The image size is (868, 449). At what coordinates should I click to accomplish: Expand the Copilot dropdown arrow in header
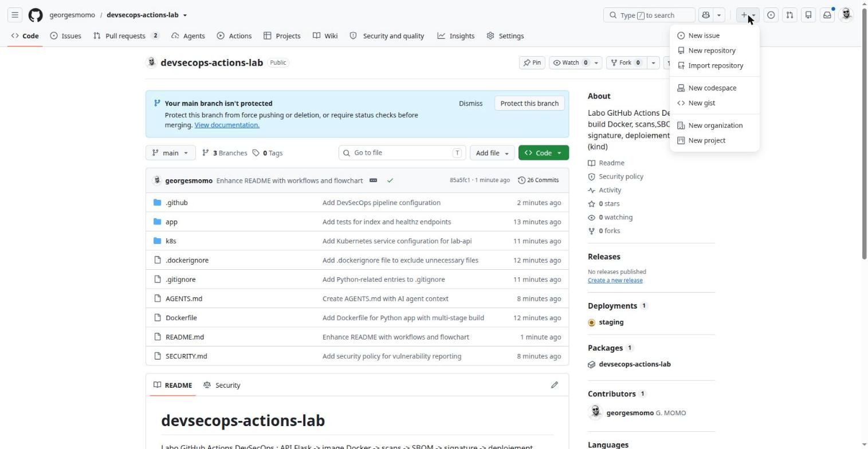coord(719,15)
